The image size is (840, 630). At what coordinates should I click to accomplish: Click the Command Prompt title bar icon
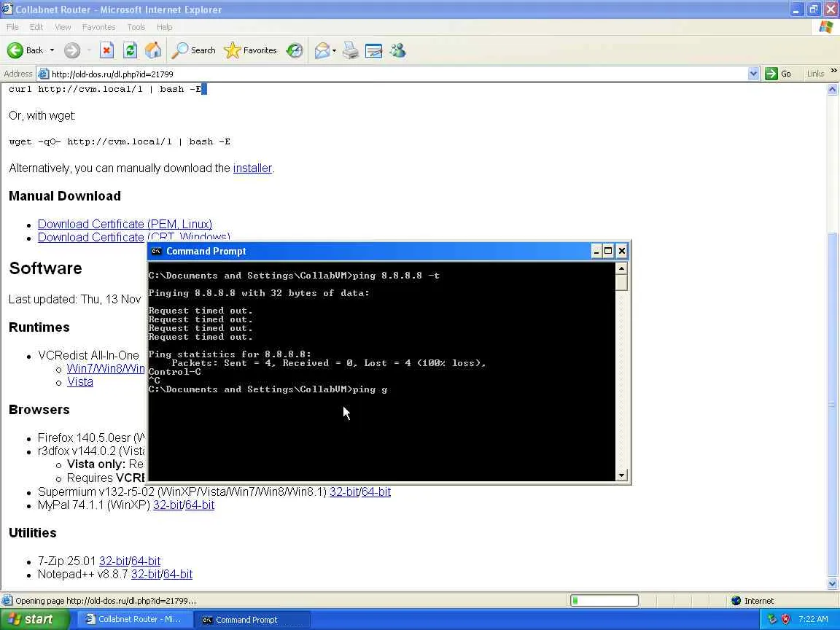(157, 252)
